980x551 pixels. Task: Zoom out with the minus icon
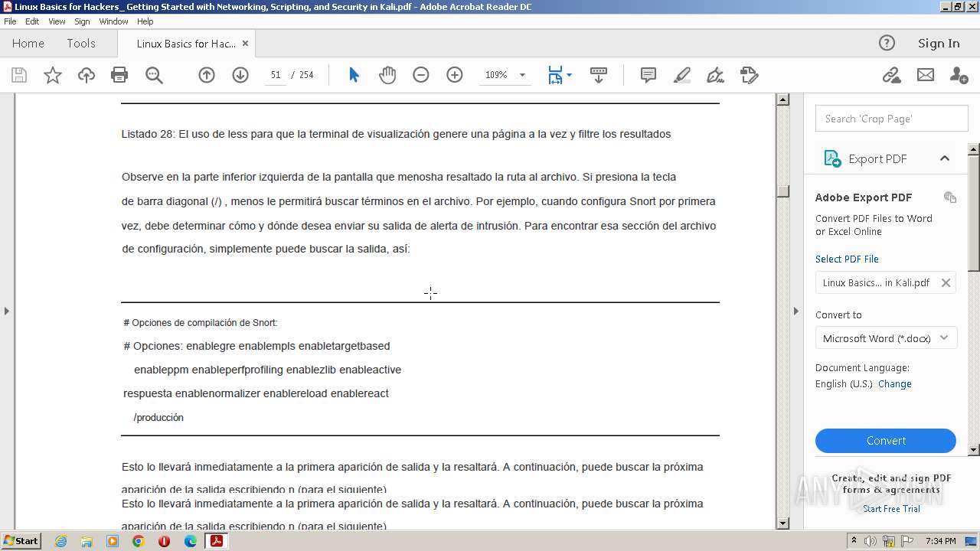421,75
